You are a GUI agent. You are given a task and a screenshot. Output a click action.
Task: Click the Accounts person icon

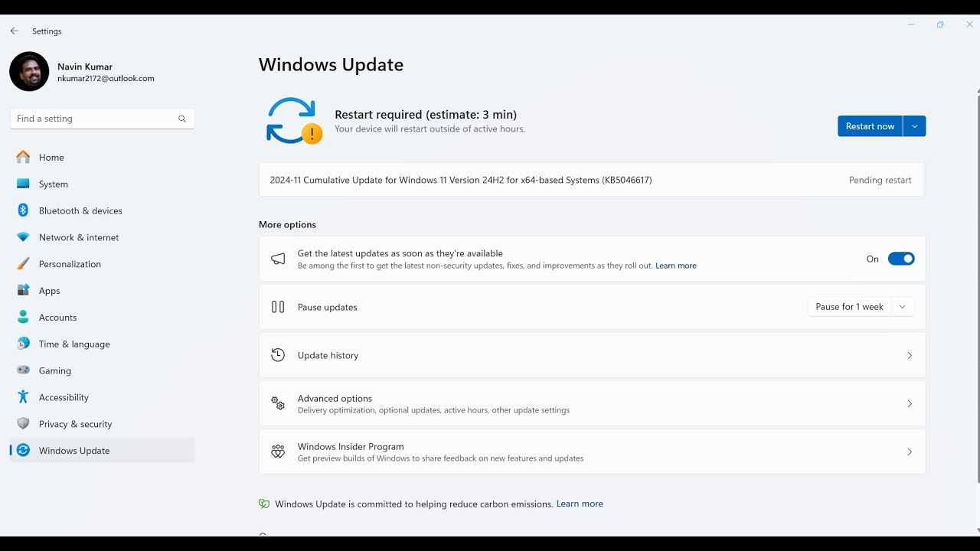(x=23, y=317)
